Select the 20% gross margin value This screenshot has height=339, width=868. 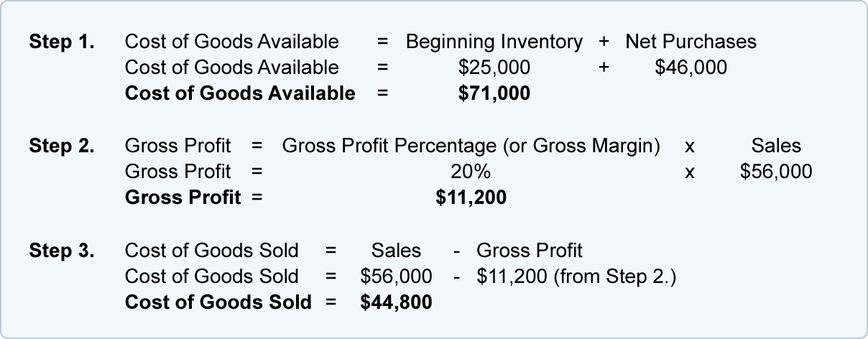click(x=471, y=172)
